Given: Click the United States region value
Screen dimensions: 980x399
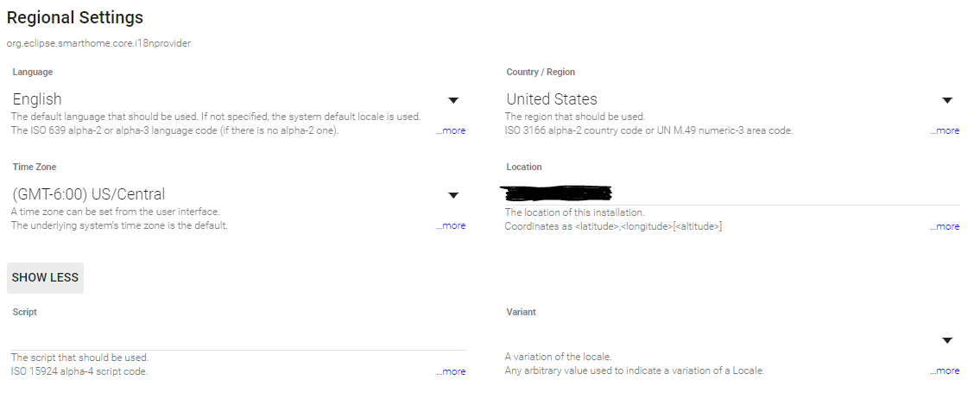Looking at the screenshot, I should pyautogui.click(x=552, y=99).
